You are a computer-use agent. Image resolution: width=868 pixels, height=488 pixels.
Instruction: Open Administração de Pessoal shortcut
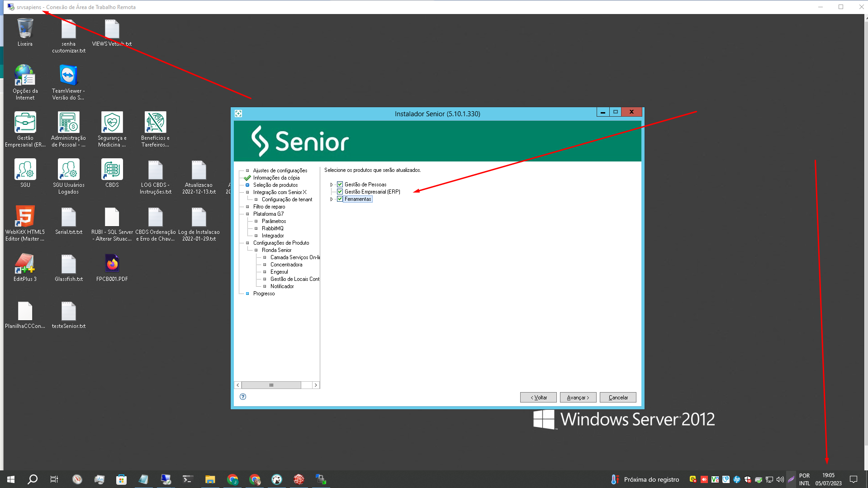(69, 129)
